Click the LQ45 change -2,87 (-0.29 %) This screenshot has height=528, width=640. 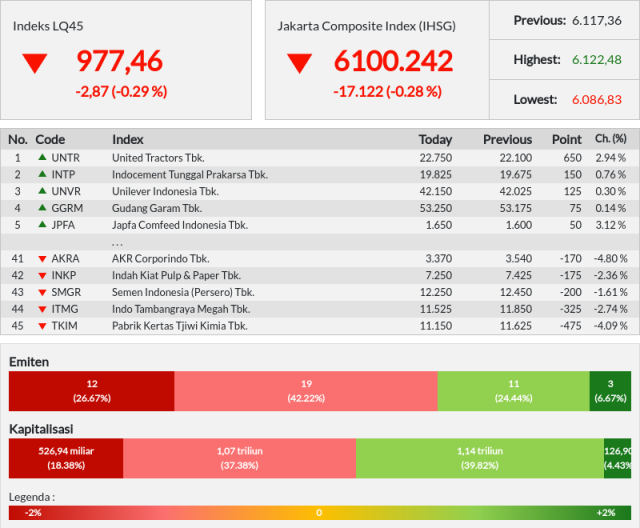tap(121, 91)
